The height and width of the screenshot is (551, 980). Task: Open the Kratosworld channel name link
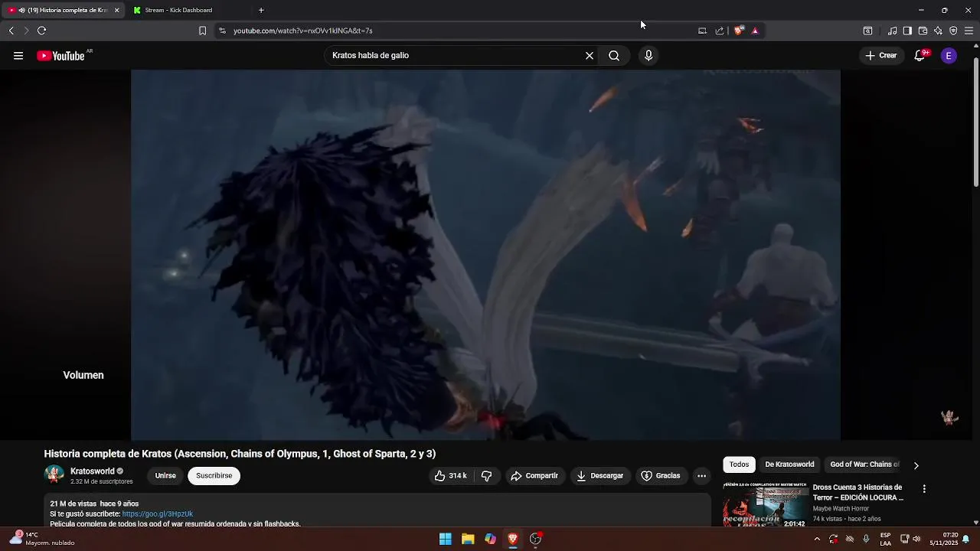point(92,471)
